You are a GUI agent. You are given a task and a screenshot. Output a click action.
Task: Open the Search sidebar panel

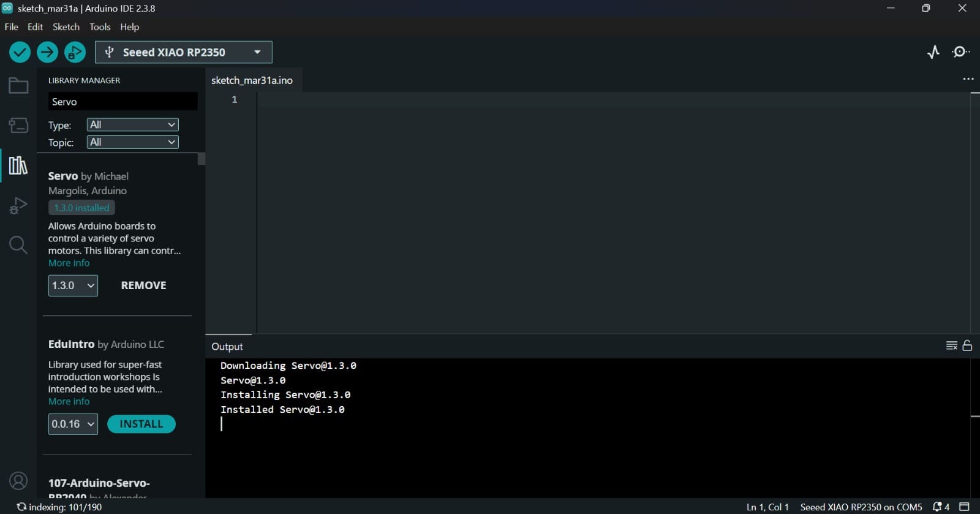pos(18,245)
